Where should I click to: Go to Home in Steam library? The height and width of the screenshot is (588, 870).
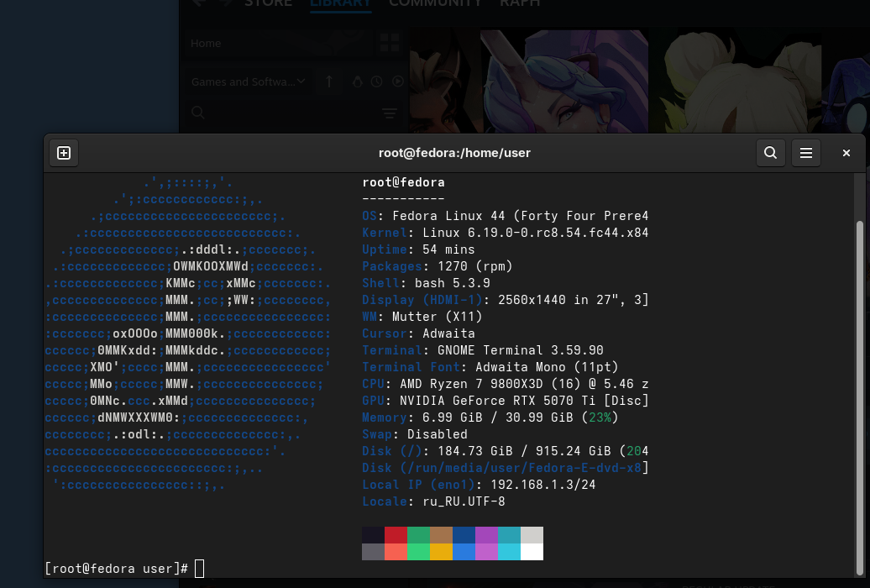[206, 43]
